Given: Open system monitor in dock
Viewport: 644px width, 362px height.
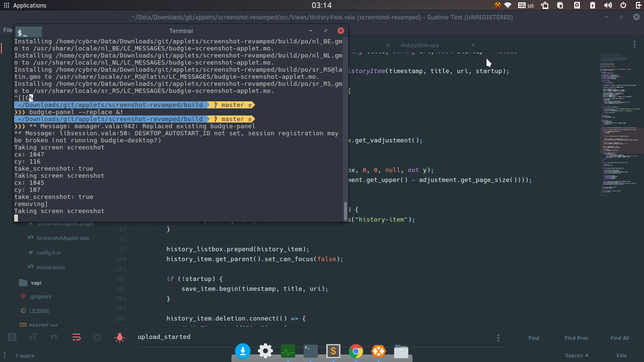Looking at the screenshot, I should pyautogui.click(x=288, y=351).
